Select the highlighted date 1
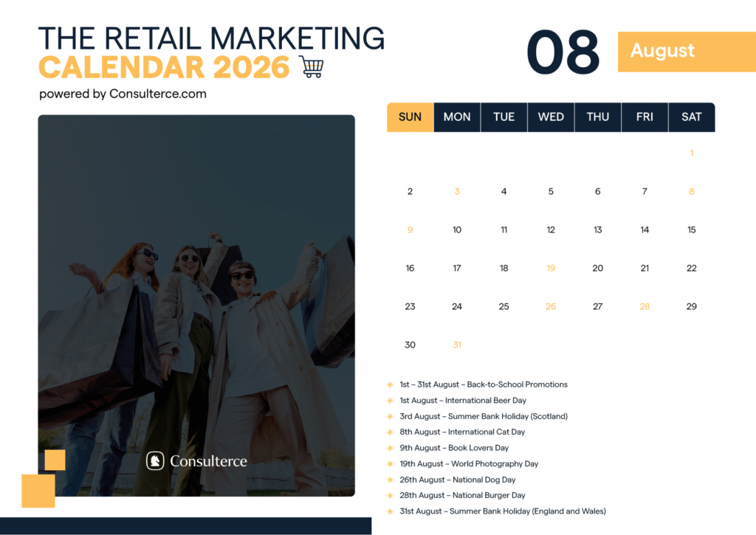The width and height of the screenshot is (756, 535). (691, 153)
